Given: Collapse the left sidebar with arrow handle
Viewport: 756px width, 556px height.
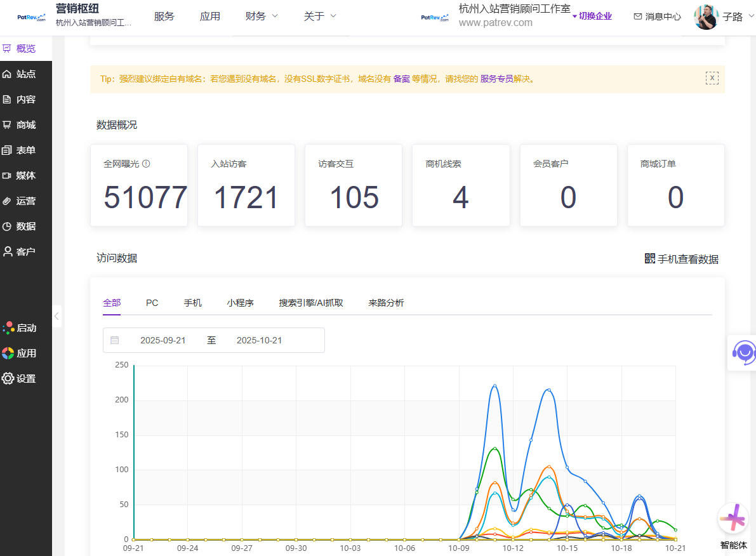Looking at the screenshot, I should (x=56, y=315).
